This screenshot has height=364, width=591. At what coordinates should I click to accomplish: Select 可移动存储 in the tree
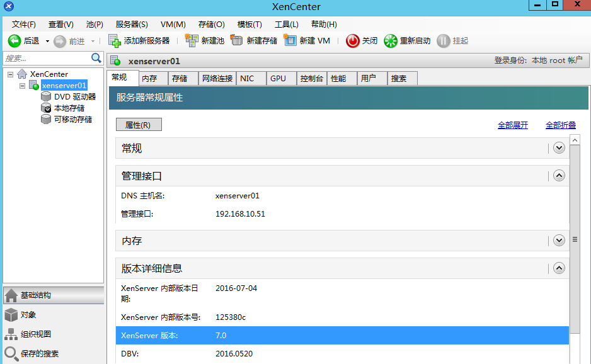click(73, 120)
